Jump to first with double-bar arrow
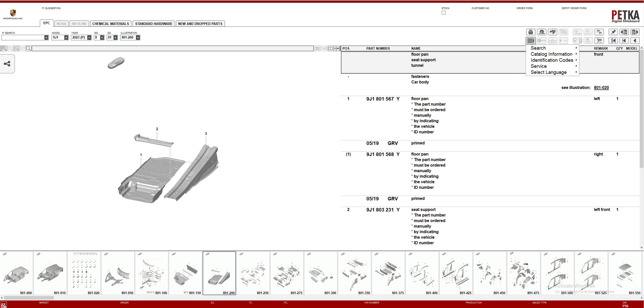This screenshot has width=644, height=308. [x=613, y=41]
